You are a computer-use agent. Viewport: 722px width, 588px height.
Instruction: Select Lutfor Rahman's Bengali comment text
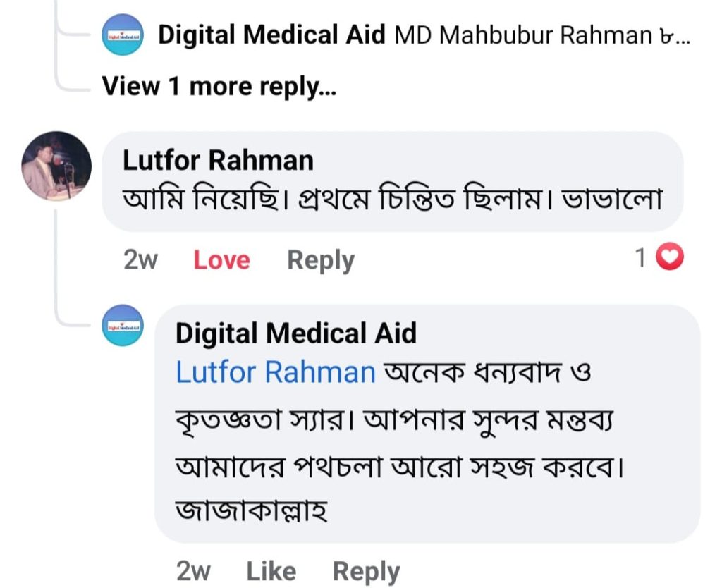point(392,200)
